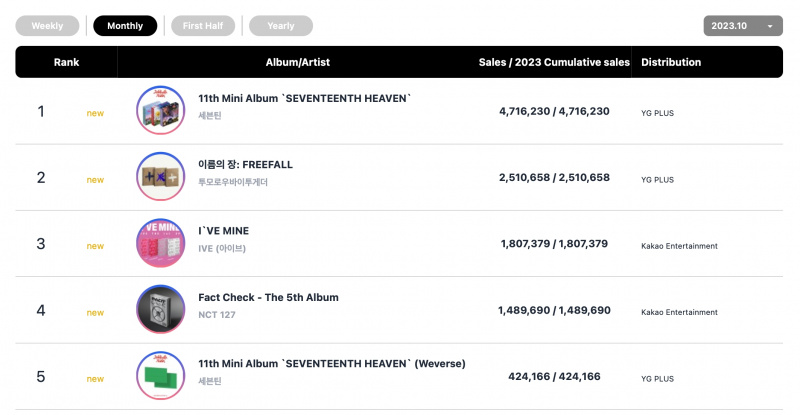The width and height of the screenshot is (800, 415).
Task: Open the 이름의 장: FREEFALL album title
Action: click(245, 164)
